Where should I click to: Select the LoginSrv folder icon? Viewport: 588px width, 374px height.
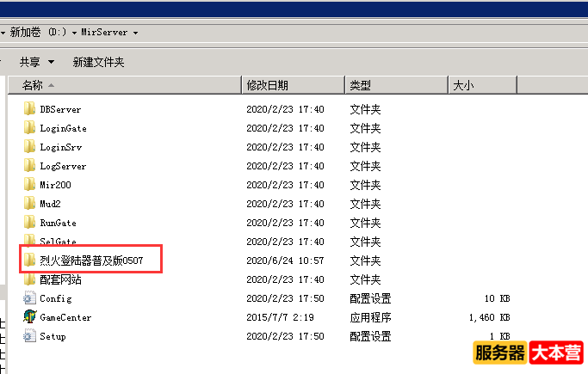[29, 146]
